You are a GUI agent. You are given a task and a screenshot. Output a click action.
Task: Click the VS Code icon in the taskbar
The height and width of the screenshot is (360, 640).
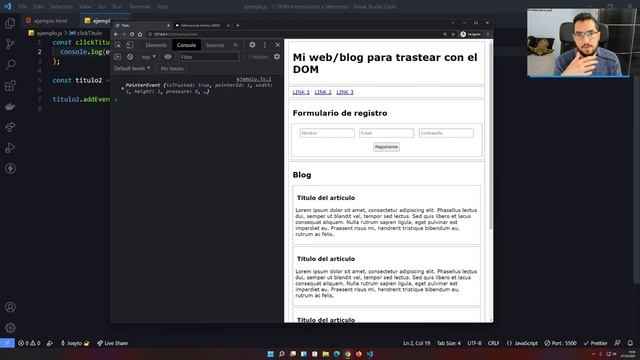click(x=370, y=354)
